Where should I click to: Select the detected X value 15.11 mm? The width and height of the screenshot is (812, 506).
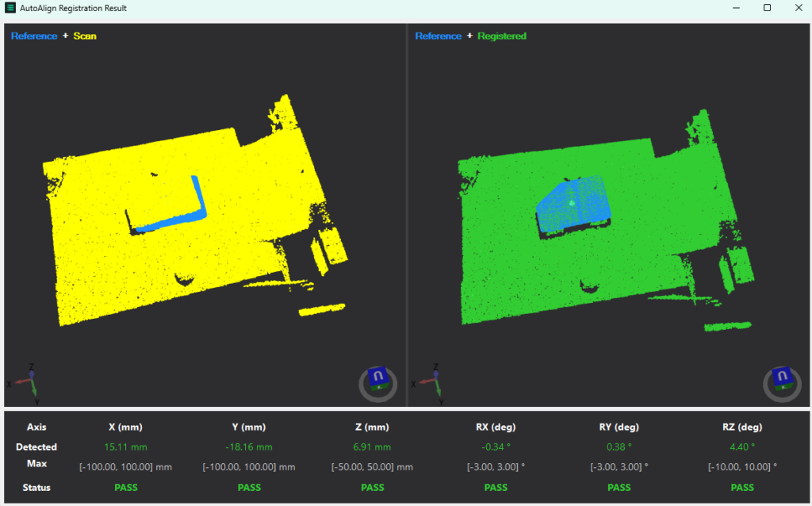pos(125,447)
